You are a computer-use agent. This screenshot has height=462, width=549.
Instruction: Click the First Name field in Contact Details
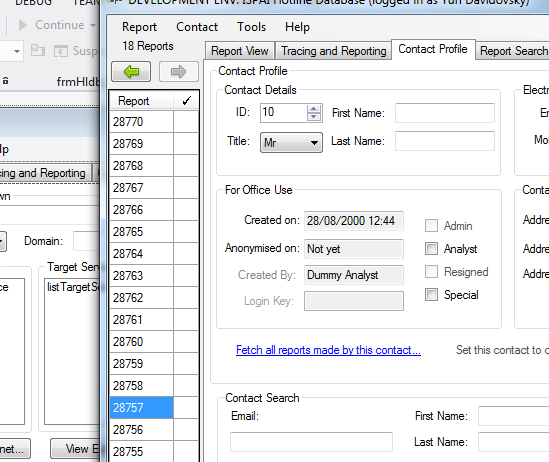(x=445, y=113)
